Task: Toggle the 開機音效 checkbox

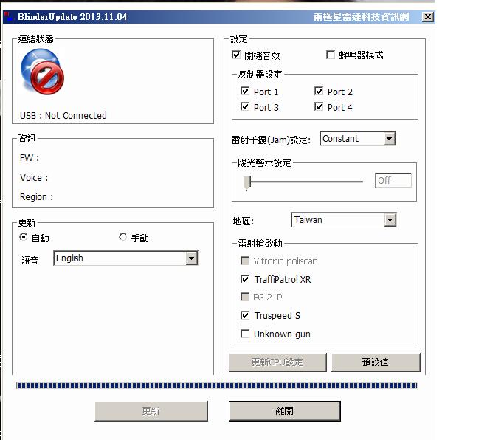Action: (236, 55)
